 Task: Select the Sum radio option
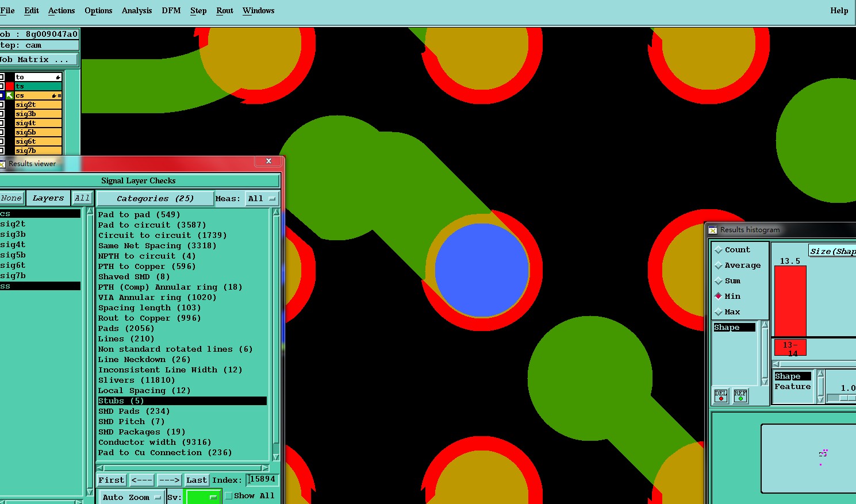[718, 281]
